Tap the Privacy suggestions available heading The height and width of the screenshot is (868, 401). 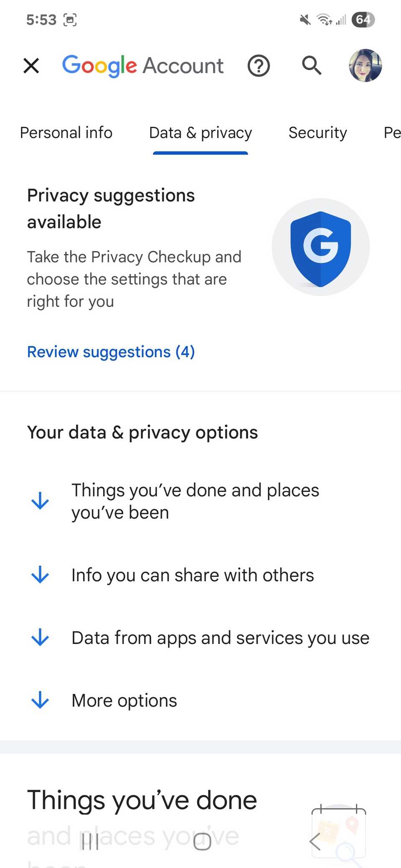111,209
